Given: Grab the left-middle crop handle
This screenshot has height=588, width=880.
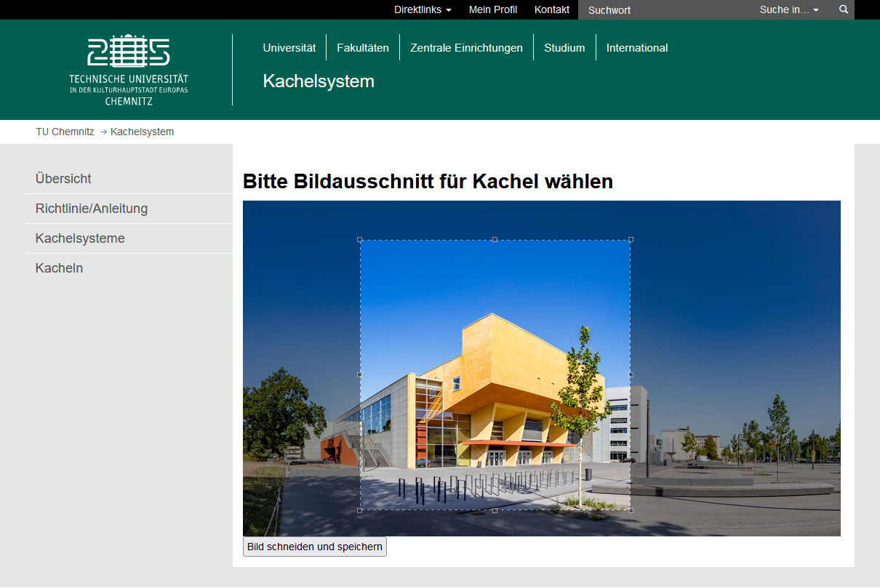Looking at the screenshot, I should click(x=360, y=374).
